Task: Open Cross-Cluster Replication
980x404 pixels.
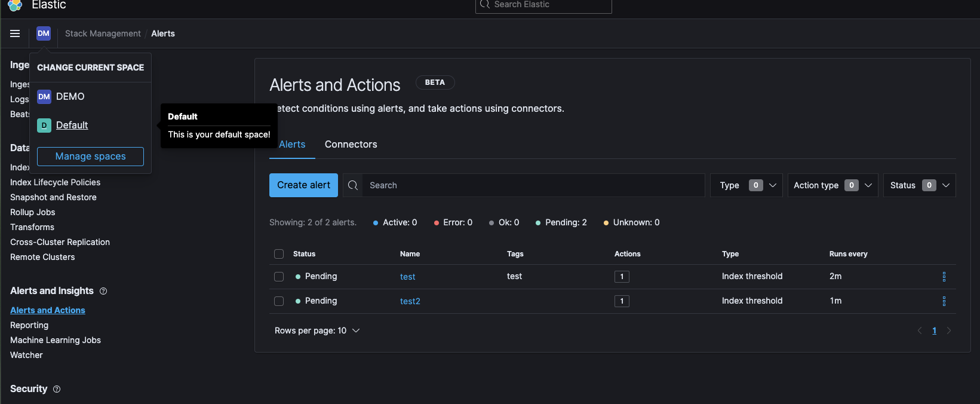Action: click(60, 242)
